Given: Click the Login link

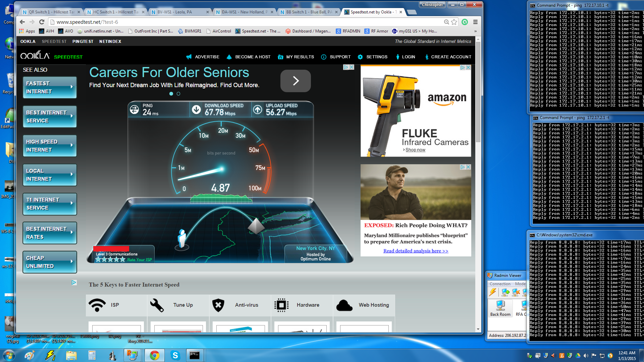Looking at the screenshot, I should coord(405,57).
